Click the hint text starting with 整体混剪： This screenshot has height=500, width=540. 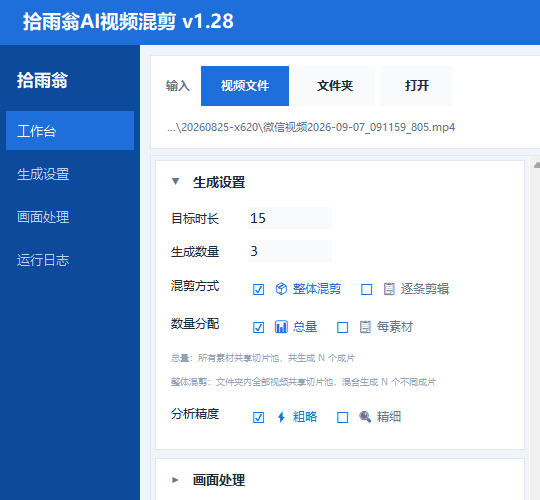(x=303, y=382)
